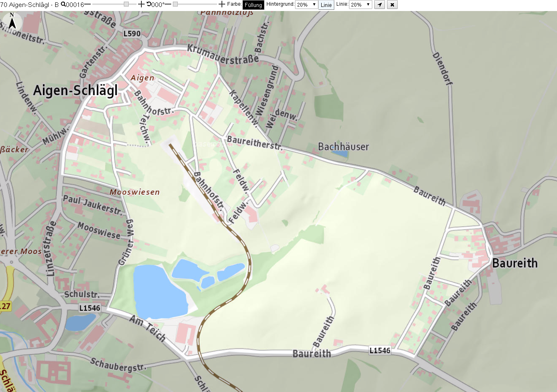Image resolution: width=557 pixels, height=392 pixels.
Task: Click the magnifier zoom icon
Action: [x=63, y=4]
